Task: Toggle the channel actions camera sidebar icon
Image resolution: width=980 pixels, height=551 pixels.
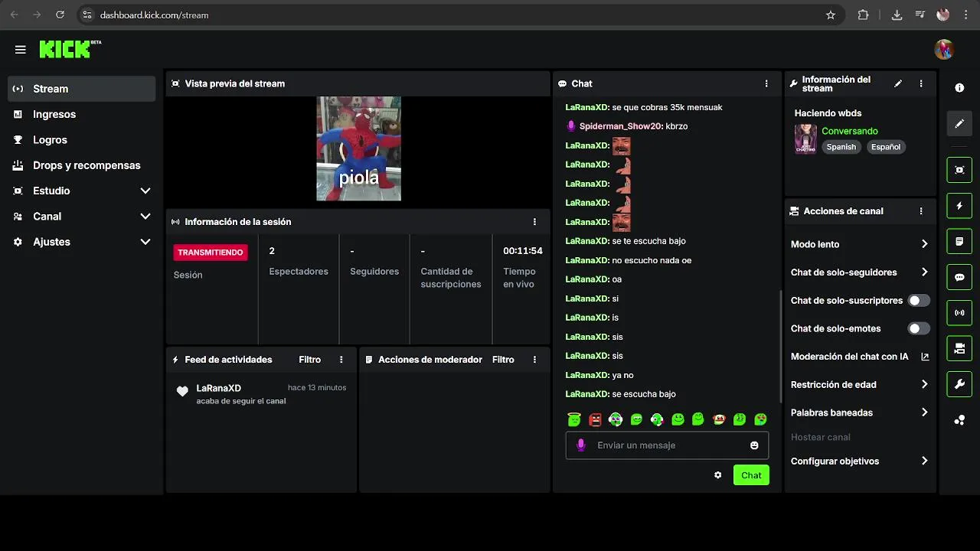Action: pyautogui.click(x=959, y=348)
